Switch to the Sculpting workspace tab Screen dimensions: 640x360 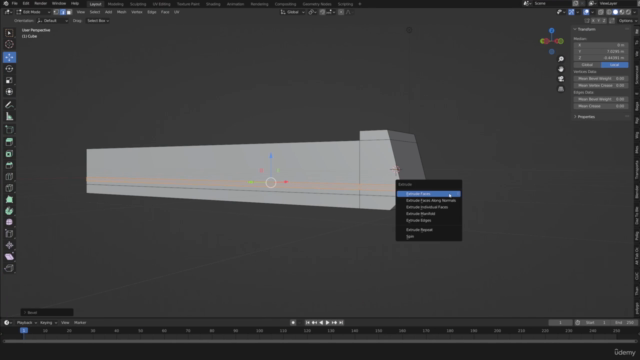click(138, 4)
